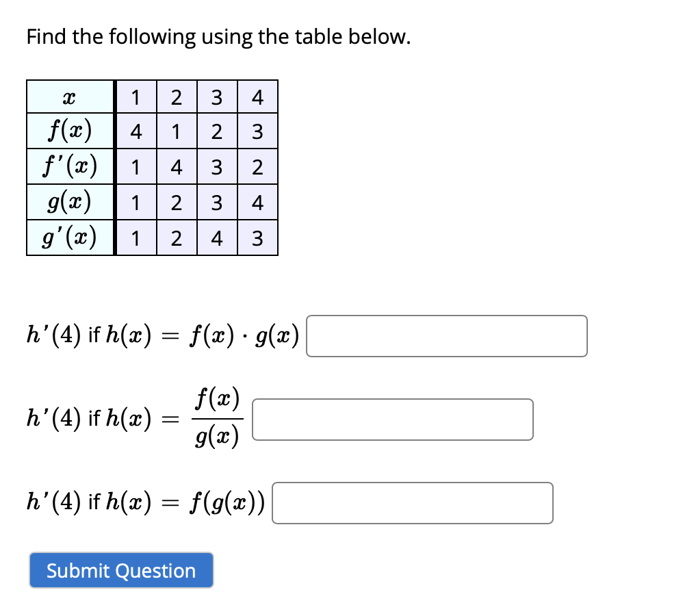Viewport: 683px width, 616px height.
Task: Click the quotient rule answer field
Action: [x=391, y=420]
